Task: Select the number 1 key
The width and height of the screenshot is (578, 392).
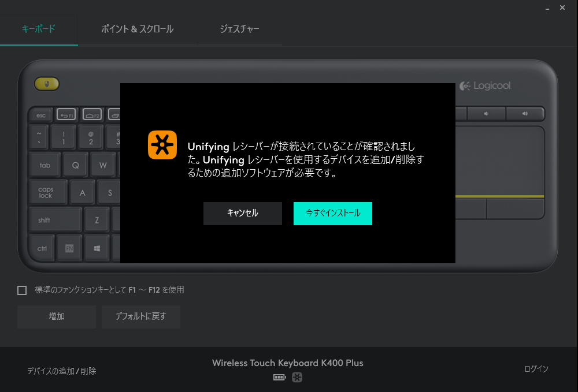Action: [x=64, y=137]
